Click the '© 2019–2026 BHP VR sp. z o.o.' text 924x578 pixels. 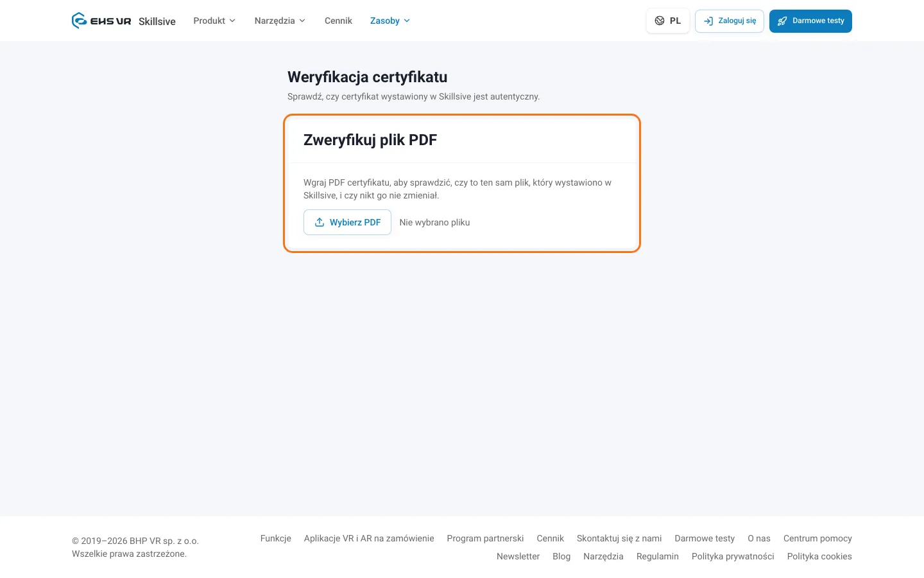pos(135,541)
